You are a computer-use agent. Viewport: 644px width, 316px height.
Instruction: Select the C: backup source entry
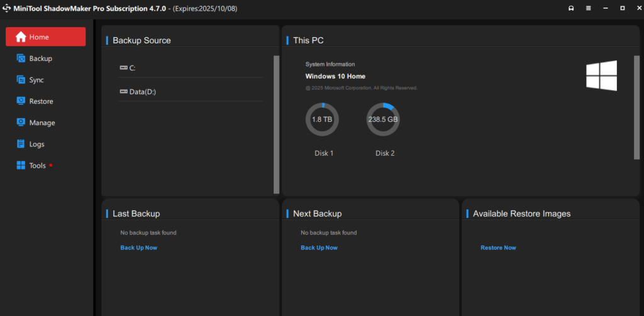click(190, 68)
